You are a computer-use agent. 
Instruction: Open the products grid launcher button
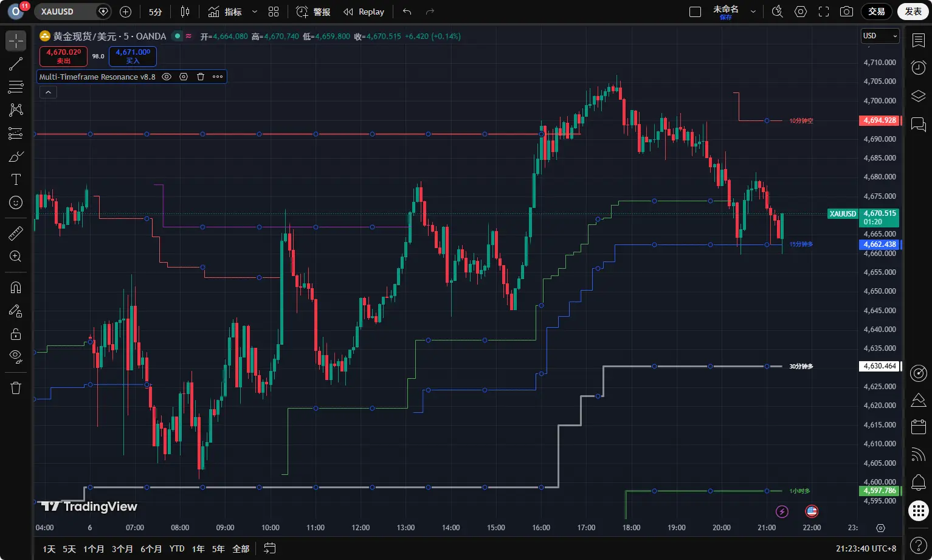click(x=919, y=511)
